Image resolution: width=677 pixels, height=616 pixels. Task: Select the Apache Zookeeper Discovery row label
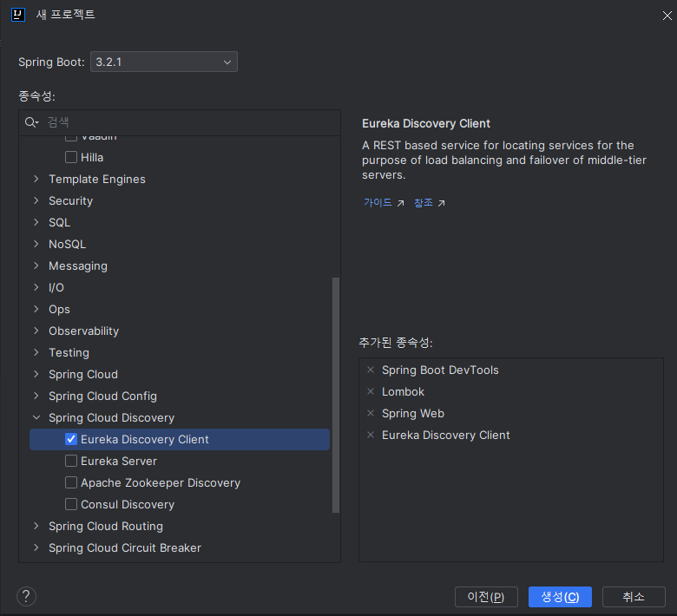tap(161, 482)
